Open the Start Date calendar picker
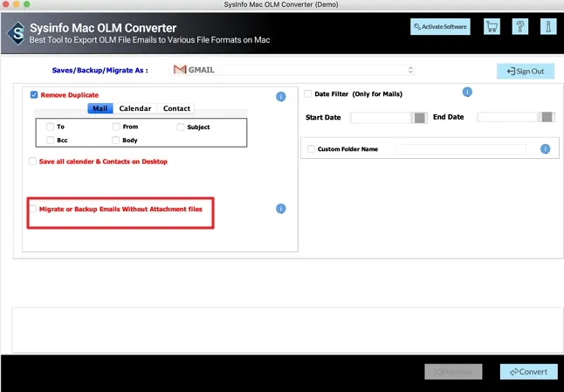This screenshot has width=564, height=392. [x=419, y=118]
